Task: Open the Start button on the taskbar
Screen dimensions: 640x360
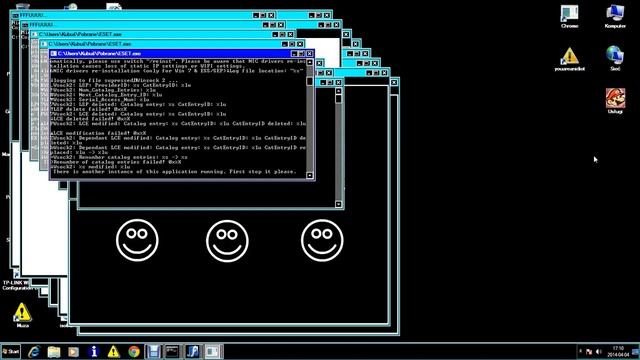Action: coord(11,351)
